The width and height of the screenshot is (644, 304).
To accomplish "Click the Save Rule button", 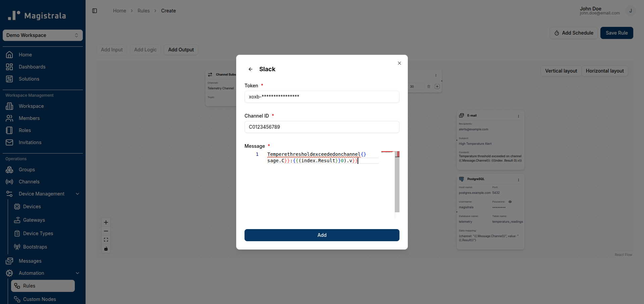I will [616, 33].
